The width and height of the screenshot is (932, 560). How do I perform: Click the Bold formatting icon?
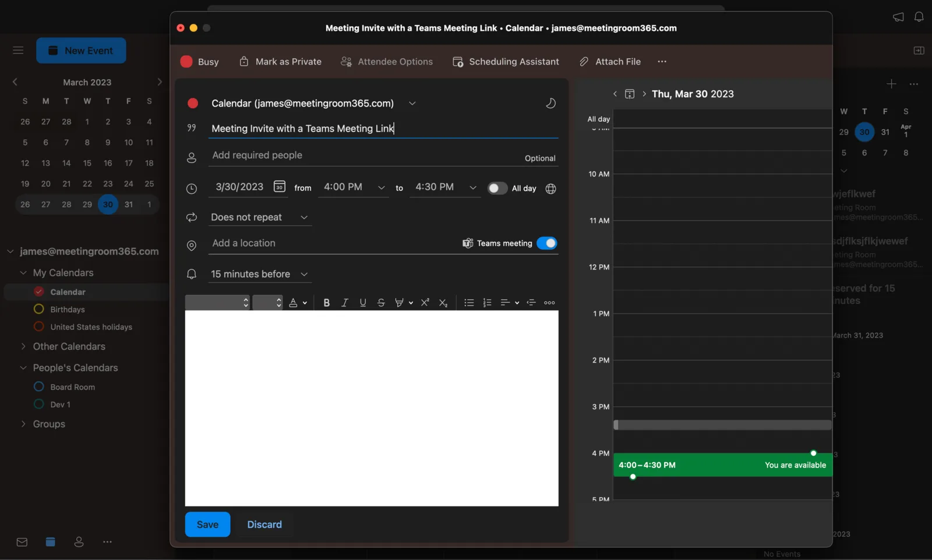326,303
